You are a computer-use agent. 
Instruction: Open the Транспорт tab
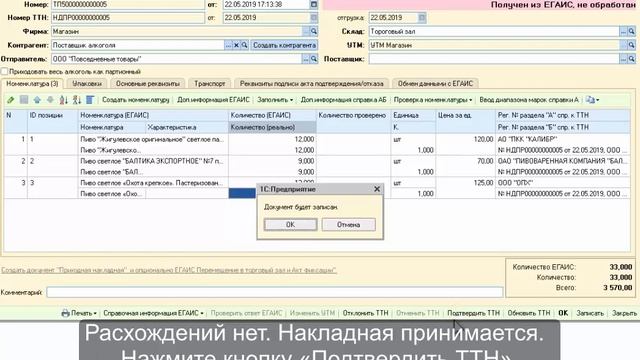point(210,84)
